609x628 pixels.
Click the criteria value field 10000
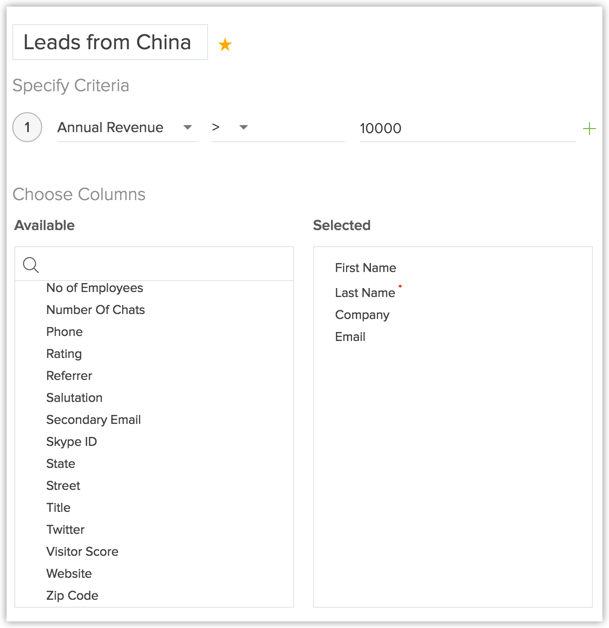point(466,128)
